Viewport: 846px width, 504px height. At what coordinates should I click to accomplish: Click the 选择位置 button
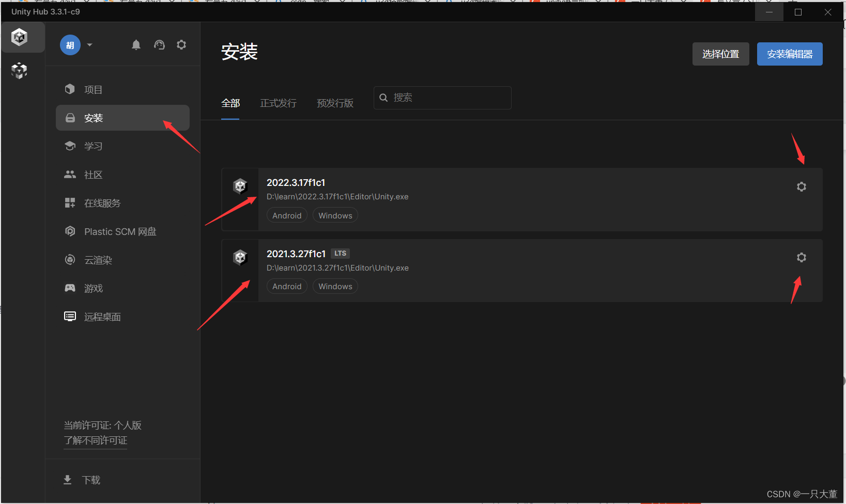pyautogui.click(x=721, y=54)
